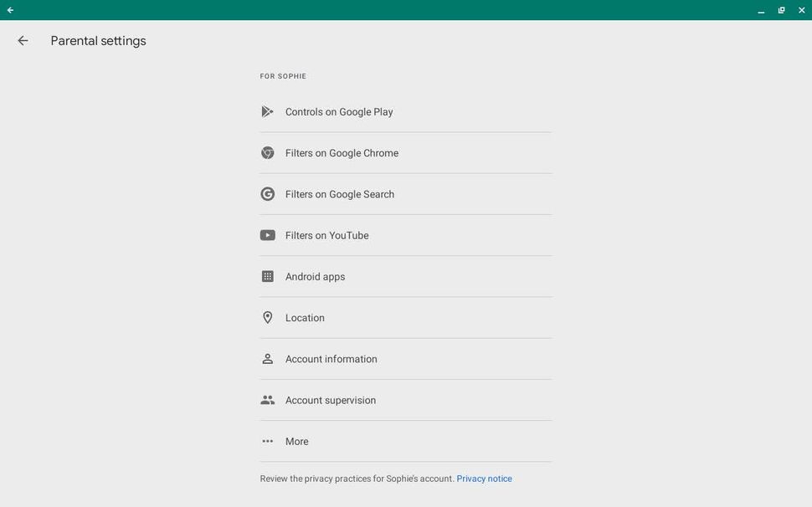812x507 pixels.
Task: Open the Privacy notice link
Action: [x=484, y=478]
